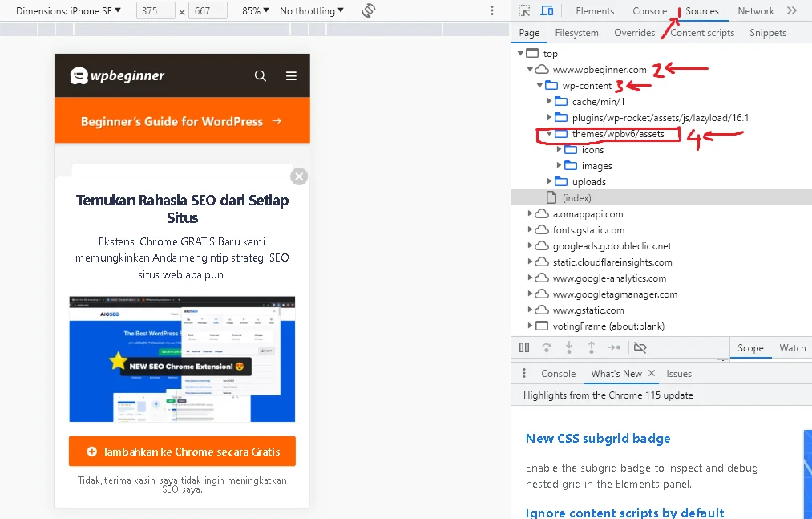Open the Issues drawer tab
The height and width of the screenshot is (519, 812).
(679, 373)
